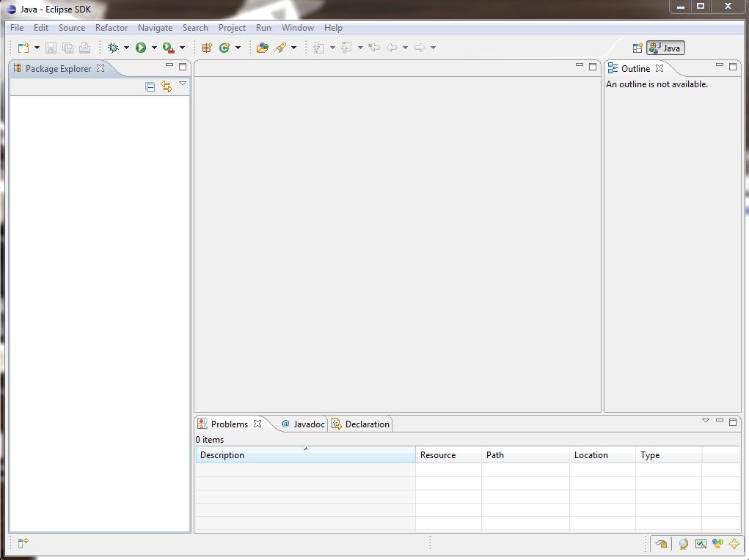Open the Search menu
Screen dimensions: 749x560
point(195,28)
